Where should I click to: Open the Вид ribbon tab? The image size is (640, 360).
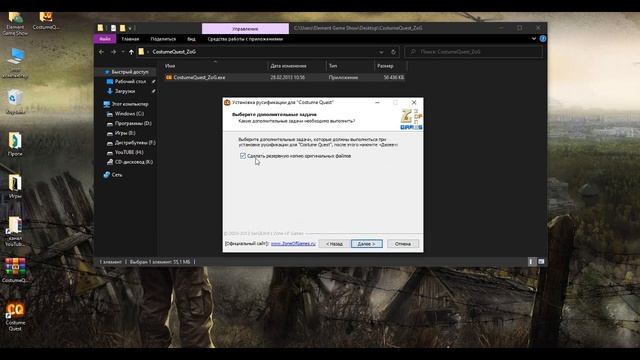191,39
